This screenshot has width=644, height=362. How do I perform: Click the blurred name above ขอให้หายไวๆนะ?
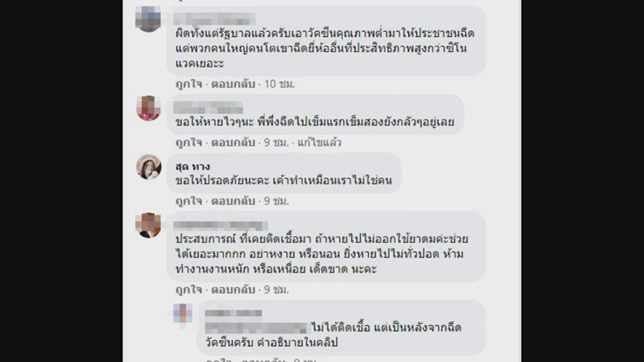coord(208,107)
